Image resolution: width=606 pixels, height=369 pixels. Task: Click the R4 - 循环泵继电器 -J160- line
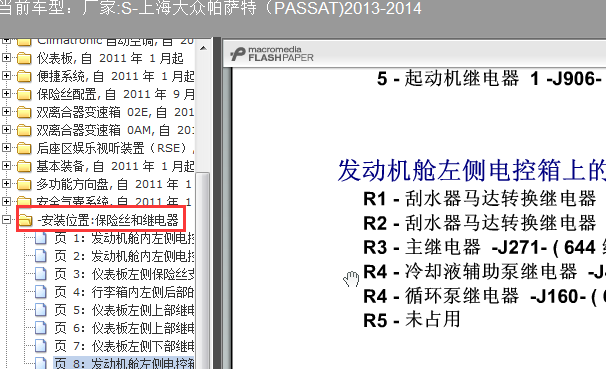[x=484, y=296]
